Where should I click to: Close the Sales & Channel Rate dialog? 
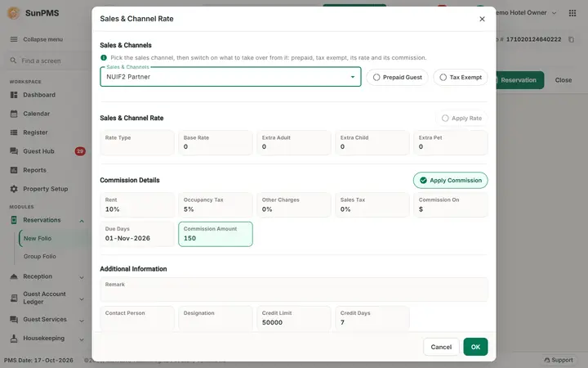point(483,19)
